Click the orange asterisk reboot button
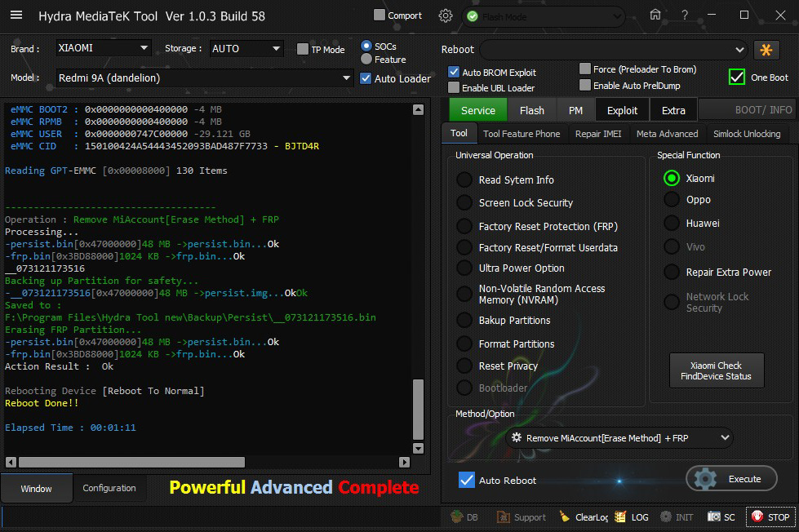This screenshot has width=799, height=532. point(766,50)
